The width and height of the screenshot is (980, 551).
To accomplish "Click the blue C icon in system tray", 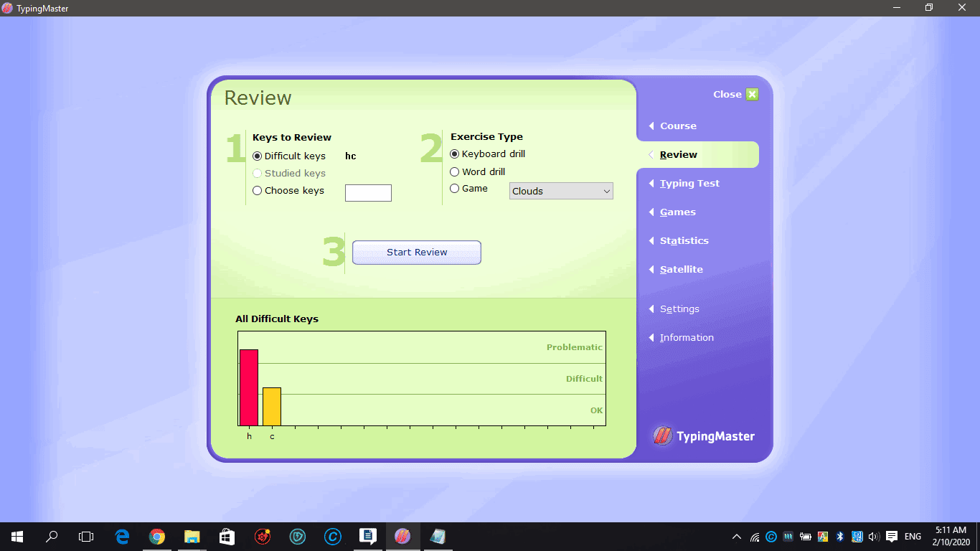I will tap(771, 537).
